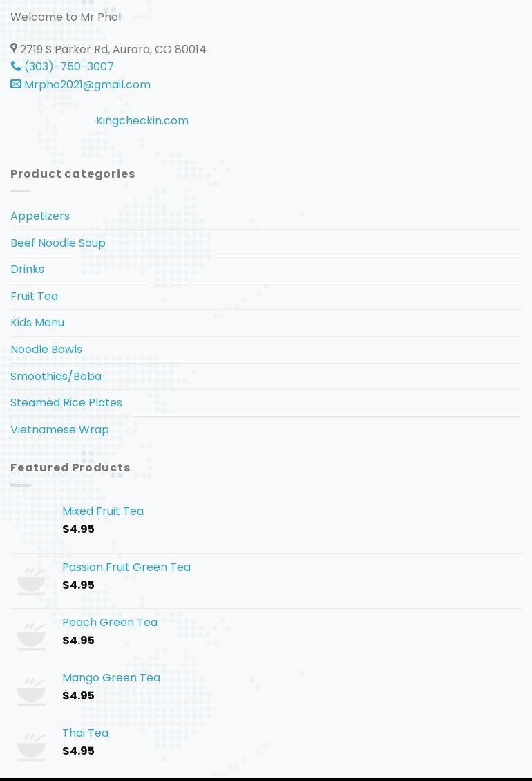Screen dimensions: 532x781
Task: Click the Mango Green Tea bowl thumbnail
Action: [31, 691]
